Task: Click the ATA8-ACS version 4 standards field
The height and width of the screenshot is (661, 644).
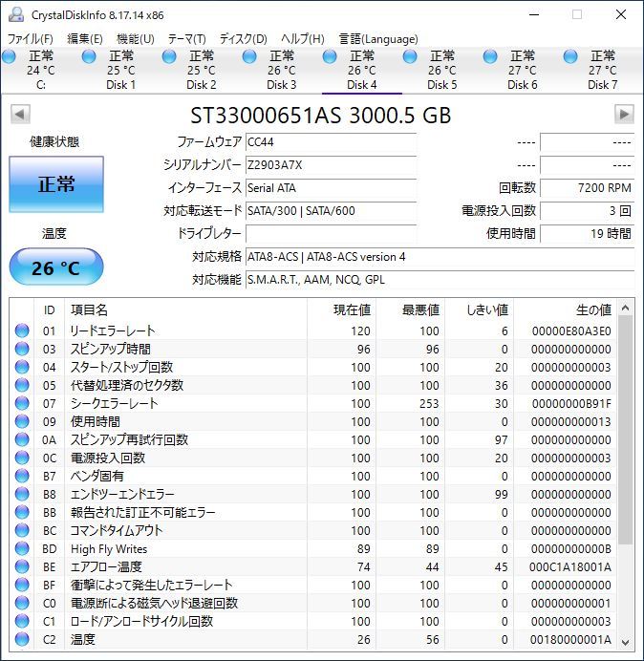Action: 440,256
